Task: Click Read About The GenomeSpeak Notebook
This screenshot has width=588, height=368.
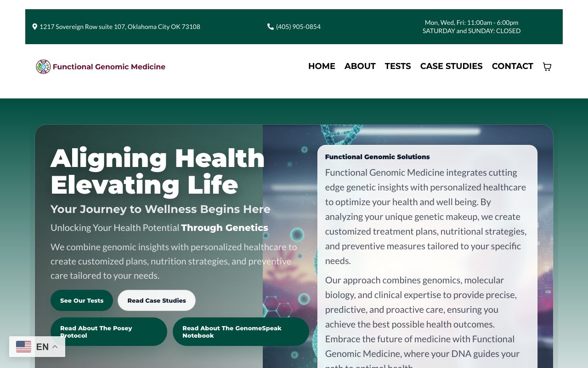Action: (241, 332)
